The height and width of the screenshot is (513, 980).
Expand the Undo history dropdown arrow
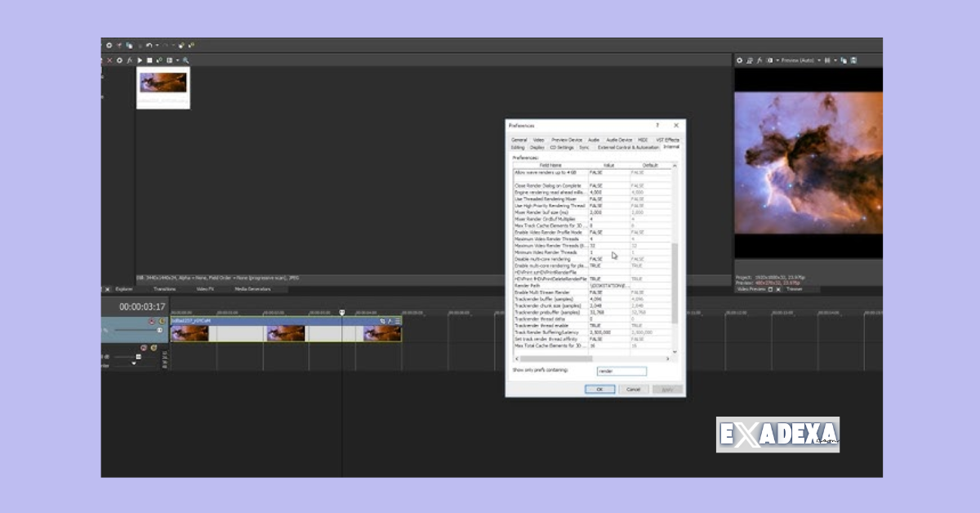point(158,46)
